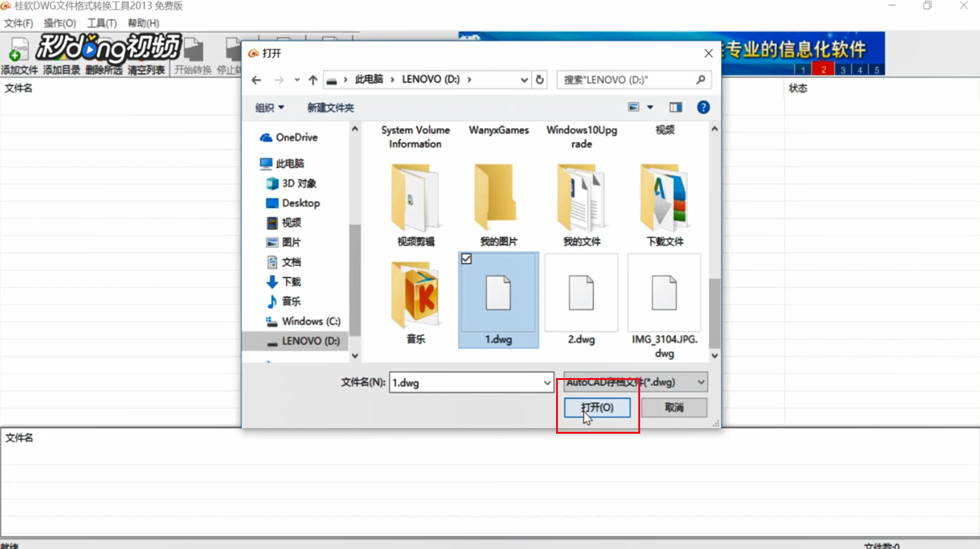
Task: Select 此电脑 in the navigation pane
Action: point(282,163)
